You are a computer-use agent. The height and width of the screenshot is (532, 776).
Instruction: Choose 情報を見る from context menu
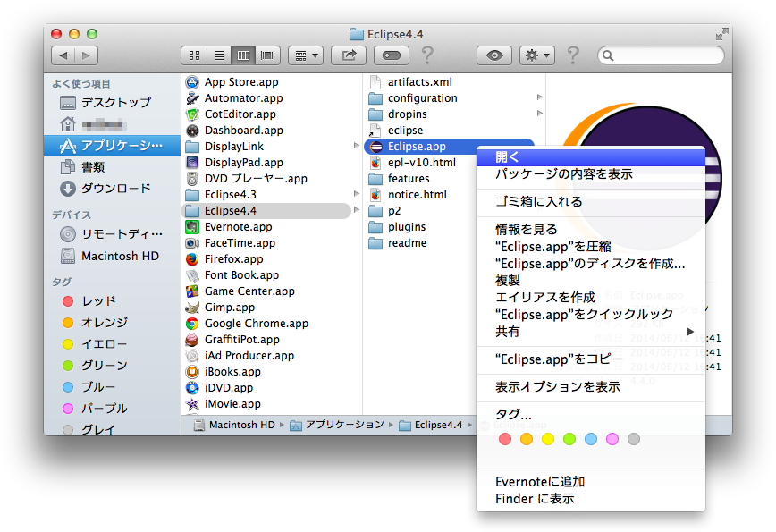591,229
